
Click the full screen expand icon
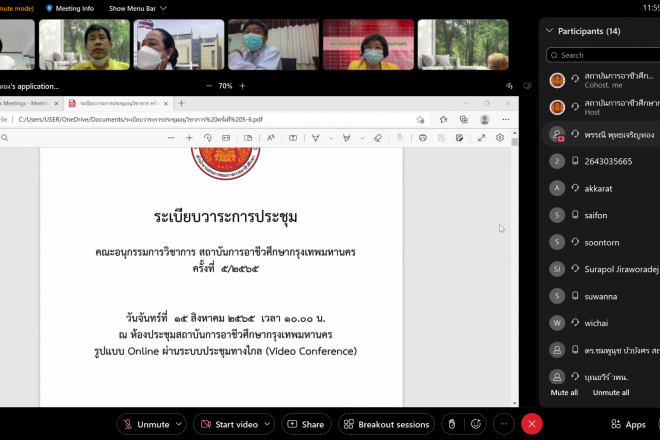482,138
